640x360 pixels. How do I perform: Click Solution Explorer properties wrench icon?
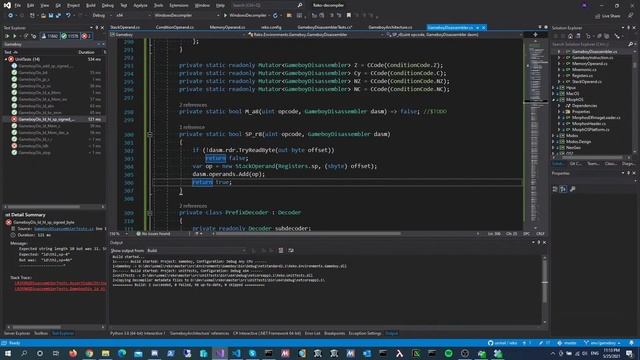coord(617,36)
